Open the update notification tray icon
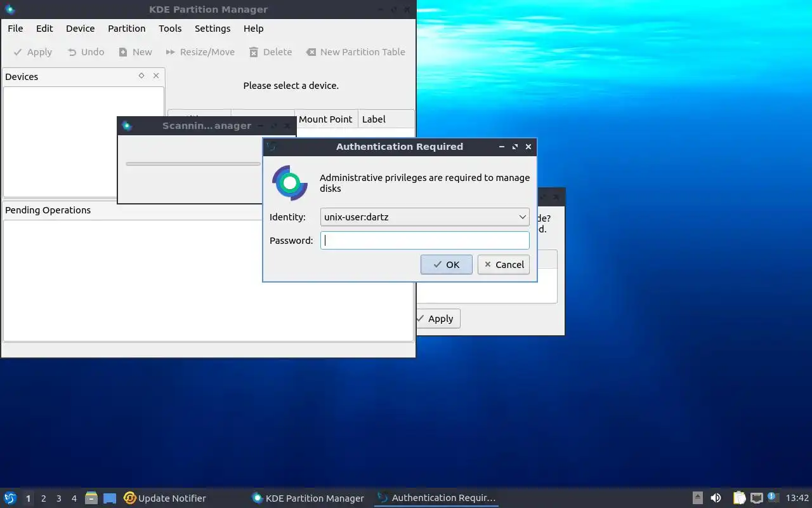 pos(773,498)
